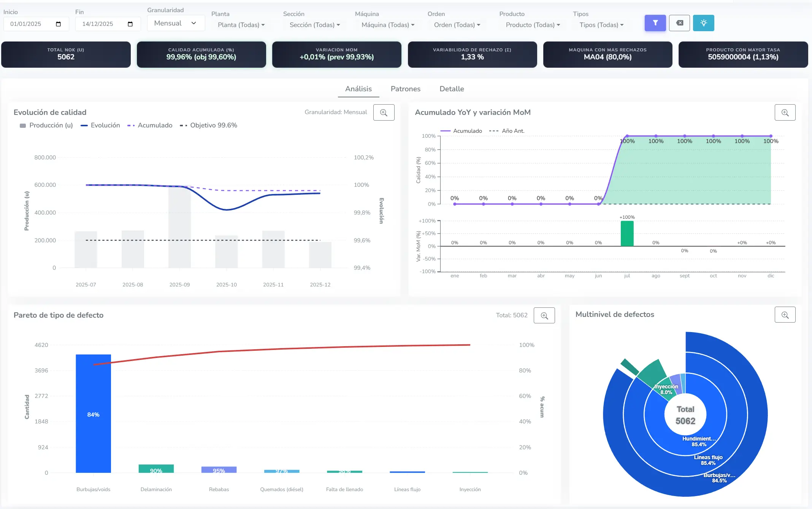Image resolution: width=812 pixels, height=509 pixels.
Task: Open zoom on Evolución de calidad chart
Action: 384,112
